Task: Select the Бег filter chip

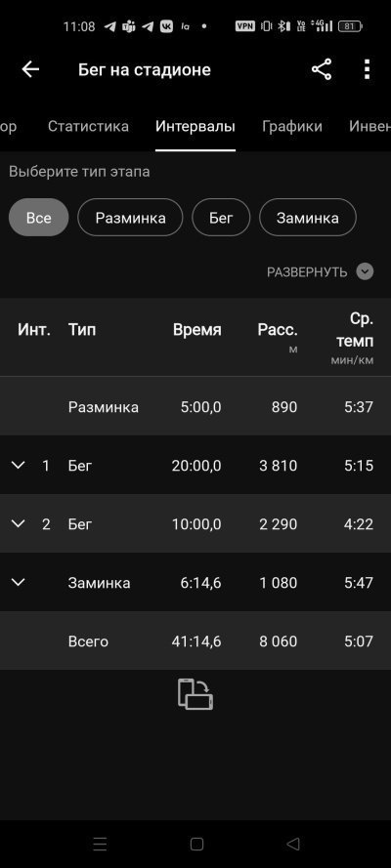Action: [221, 218]
